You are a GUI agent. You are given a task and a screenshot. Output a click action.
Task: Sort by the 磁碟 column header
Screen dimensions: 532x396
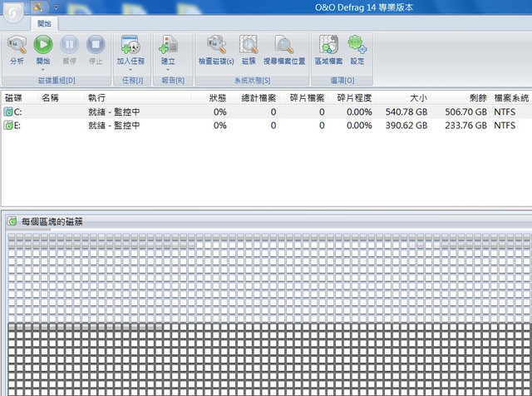19,98
